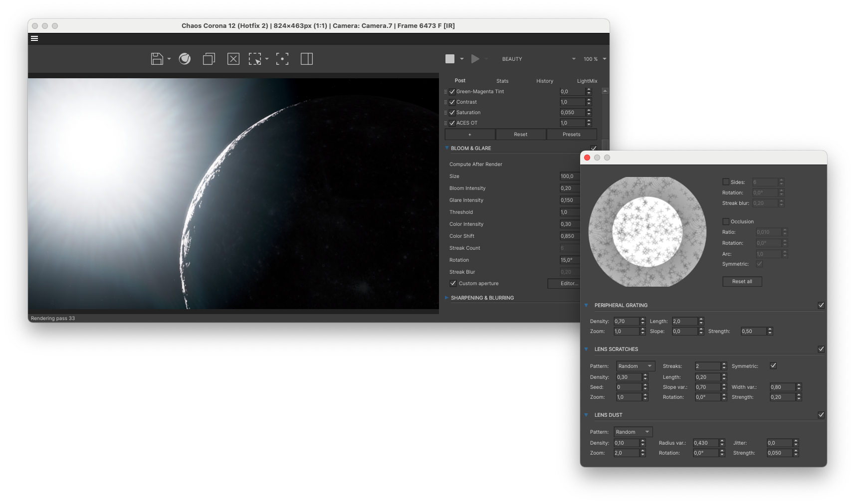855x504 pixels.
Task: Collapse the Lens Dust section
Action: (586, 415)
